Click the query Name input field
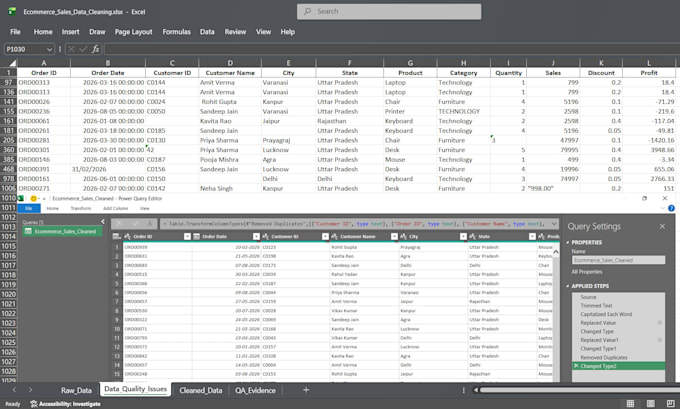 tap(618, 260)
